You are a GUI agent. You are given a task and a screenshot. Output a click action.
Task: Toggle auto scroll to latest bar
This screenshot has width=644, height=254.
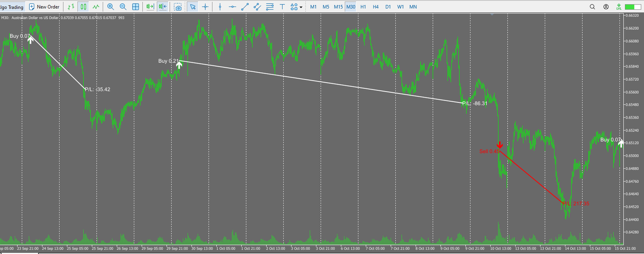[x=150, y=7]
